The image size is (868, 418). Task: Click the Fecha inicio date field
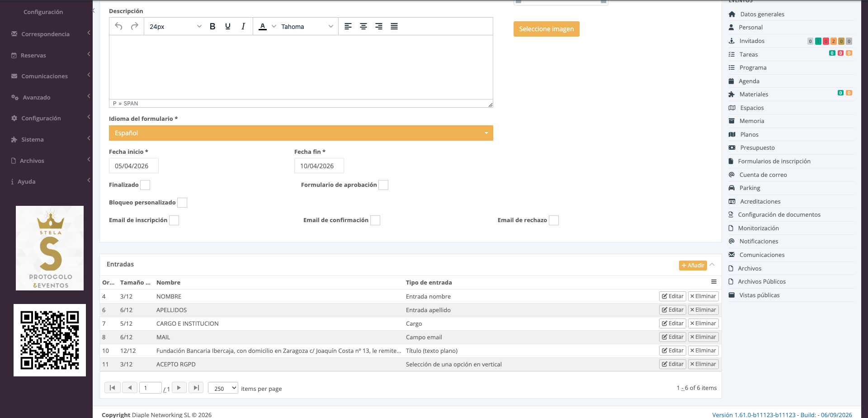(x=134, y=166)
